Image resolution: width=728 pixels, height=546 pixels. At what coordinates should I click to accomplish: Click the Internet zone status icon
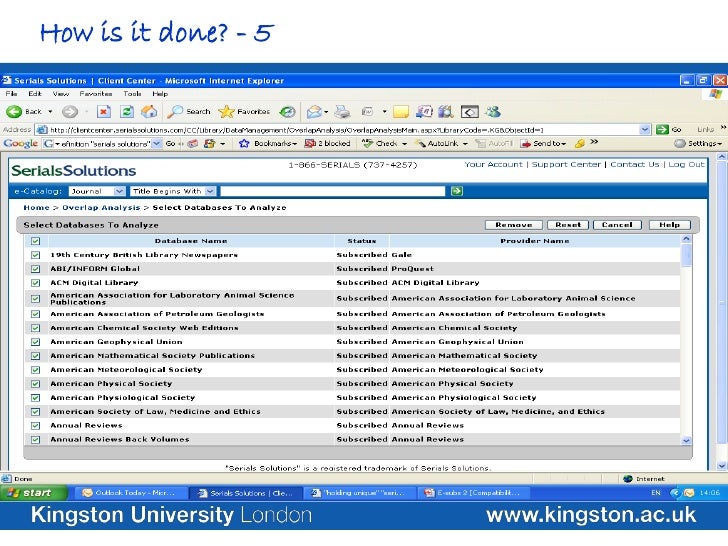[x=628, y=479]
